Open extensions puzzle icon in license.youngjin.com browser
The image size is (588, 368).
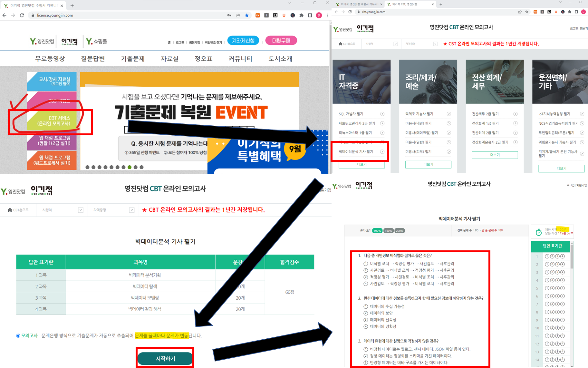click(301, 15)
